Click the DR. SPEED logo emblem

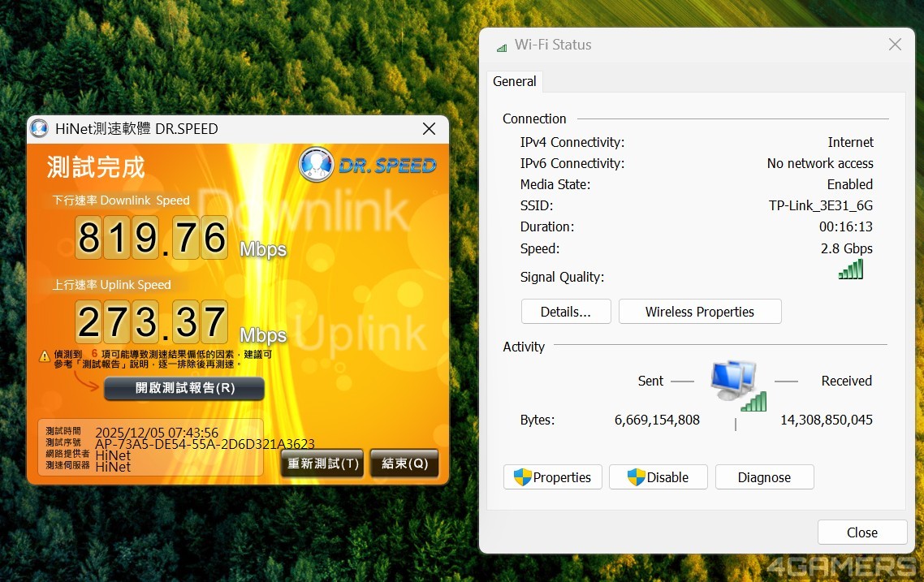(316, 165)
